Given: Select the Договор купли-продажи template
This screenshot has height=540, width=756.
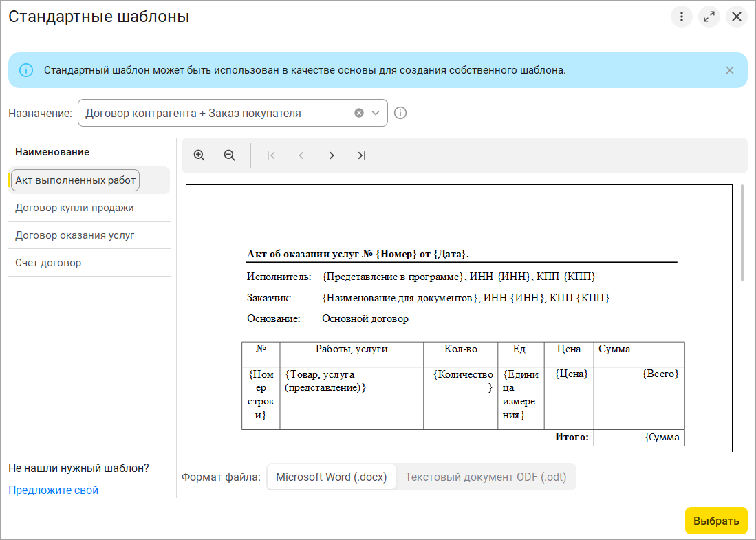Looking at the screenshot, I should click(x=89, y=208).
